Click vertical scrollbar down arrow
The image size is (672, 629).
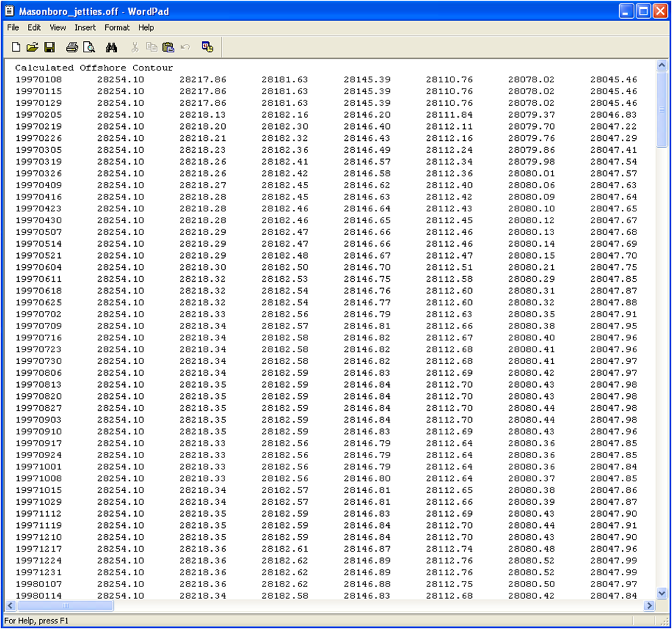point(662,593)
